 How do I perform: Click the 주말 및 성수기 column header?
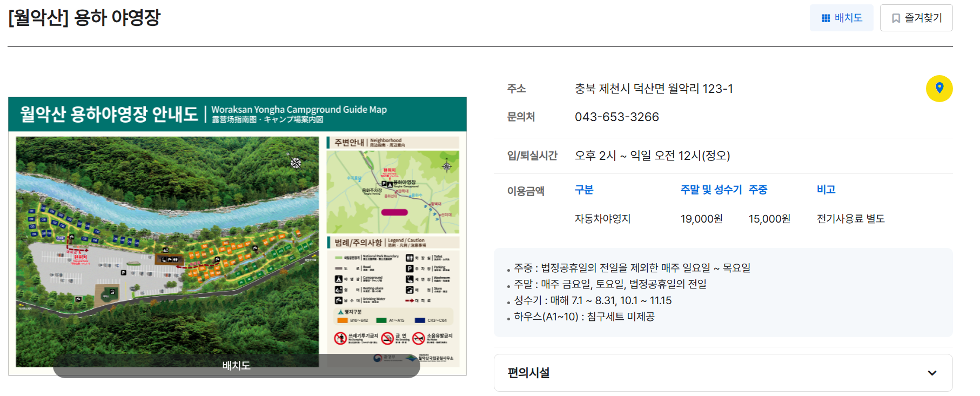point(711,190)
